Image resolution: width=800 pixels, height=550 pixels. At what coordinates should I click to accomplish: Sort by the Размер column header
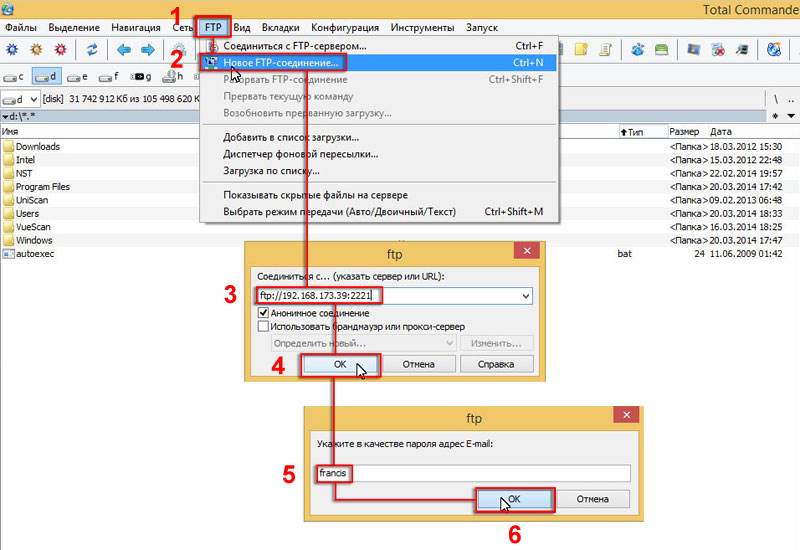coord(684,132)
